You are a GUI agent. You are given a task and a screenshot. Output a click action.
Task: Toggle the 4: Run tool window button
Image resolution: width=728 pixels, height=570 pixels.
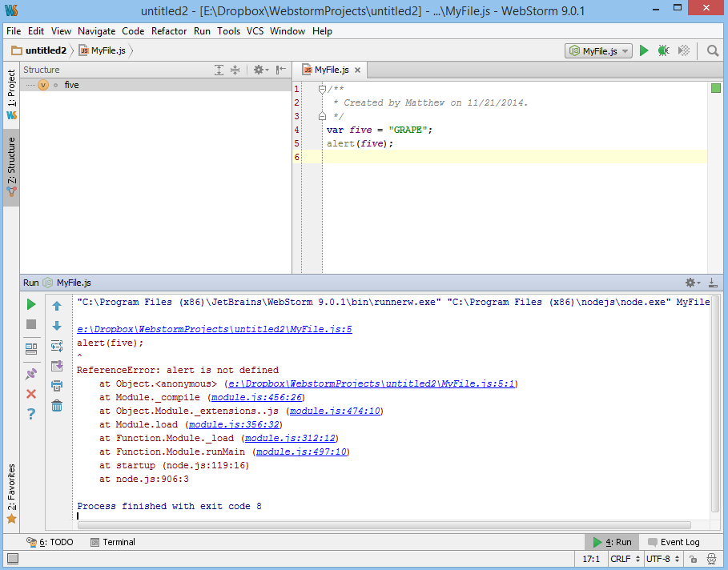(x=612, y=542)
